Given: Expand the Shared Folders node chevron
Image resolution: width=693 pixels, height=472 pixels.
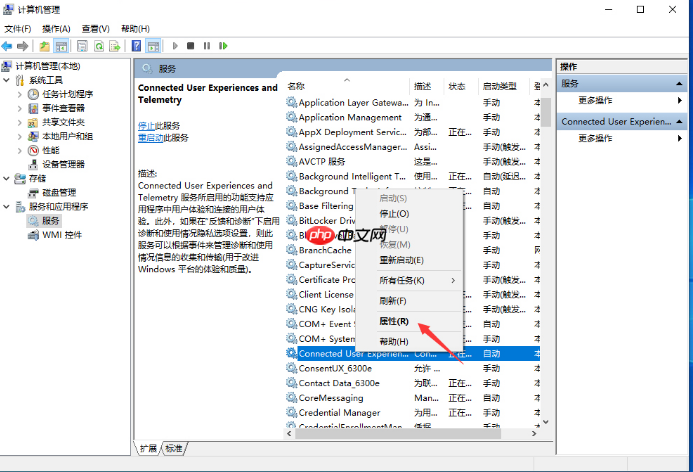Looking at the screenshot, I should pos(19,122).
